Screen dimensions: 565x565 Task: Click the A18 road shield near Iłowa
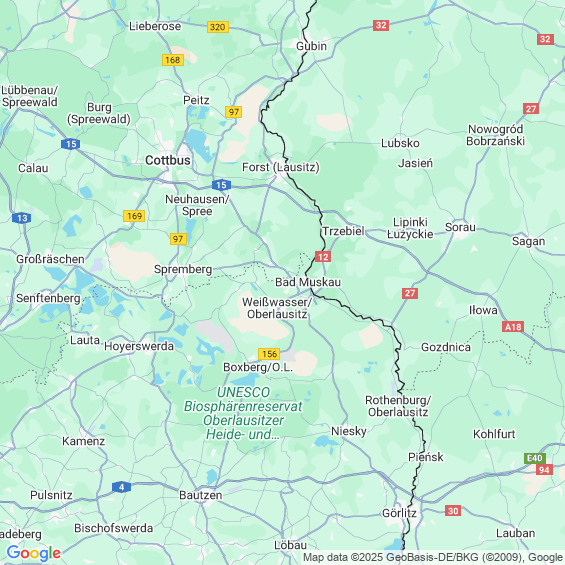(x=513, y=327)
